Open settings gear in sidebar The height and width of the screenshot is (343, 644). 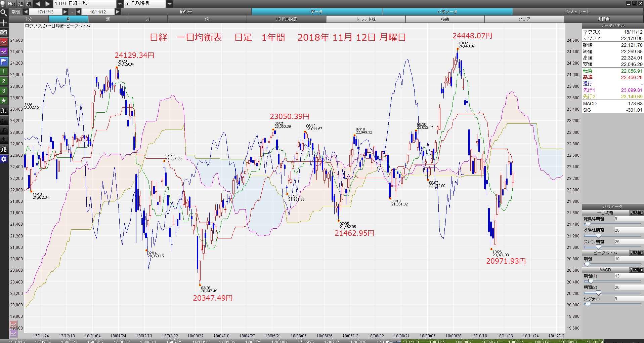(4, 159)
